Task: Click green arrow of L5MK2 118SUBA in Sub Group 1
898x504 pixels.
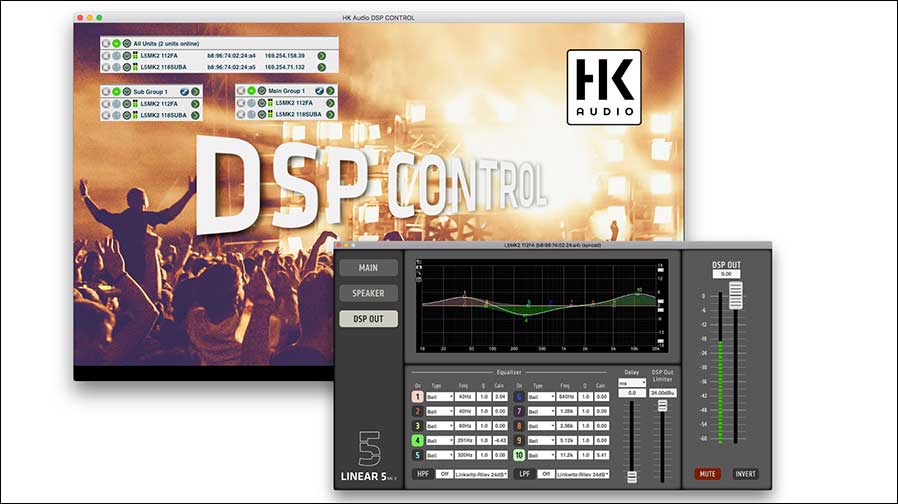Action: [x=195, y=115]
